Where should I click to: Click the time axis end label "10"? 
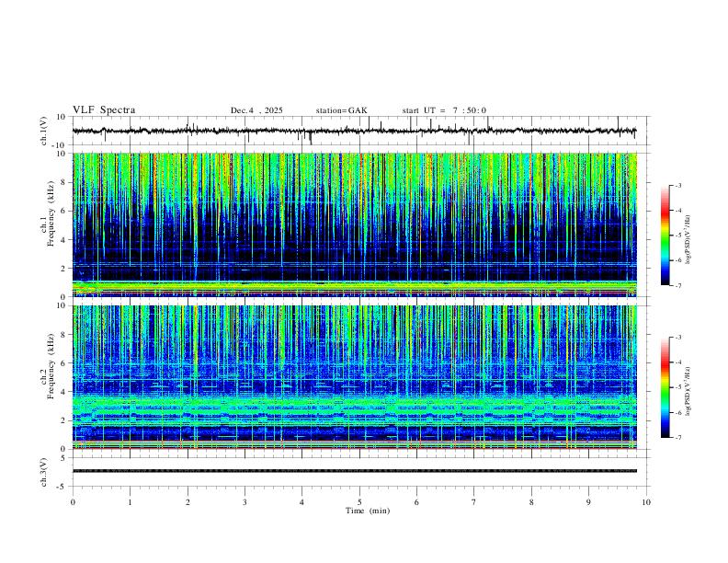(x=646, y=502)
